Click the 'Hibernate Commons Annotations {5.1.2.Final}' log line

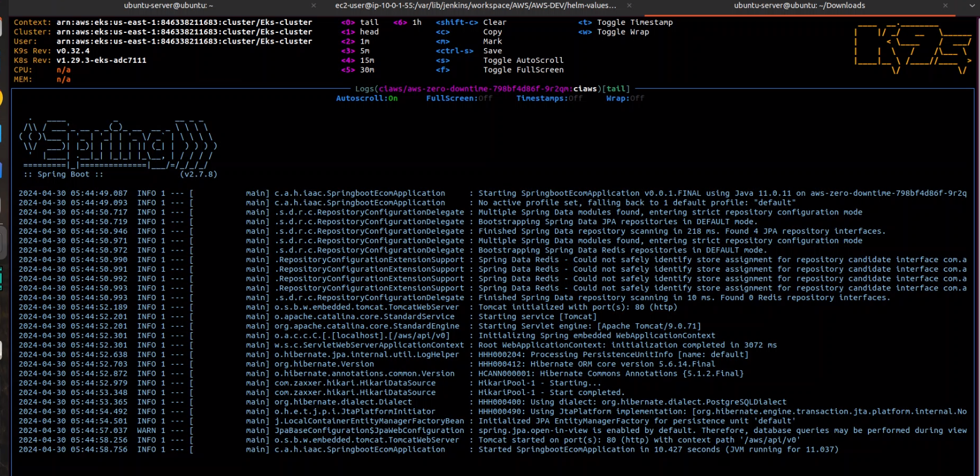(x=381, y=374)
